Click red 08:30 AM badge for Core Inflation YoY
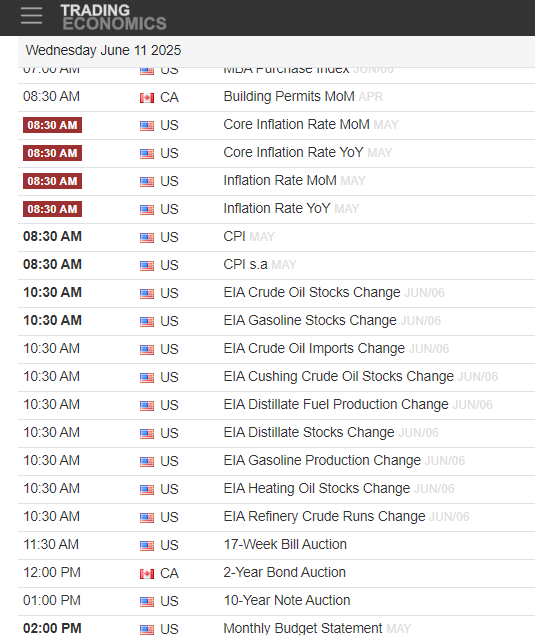Viewport: 535px width, 635px height. 52,153
